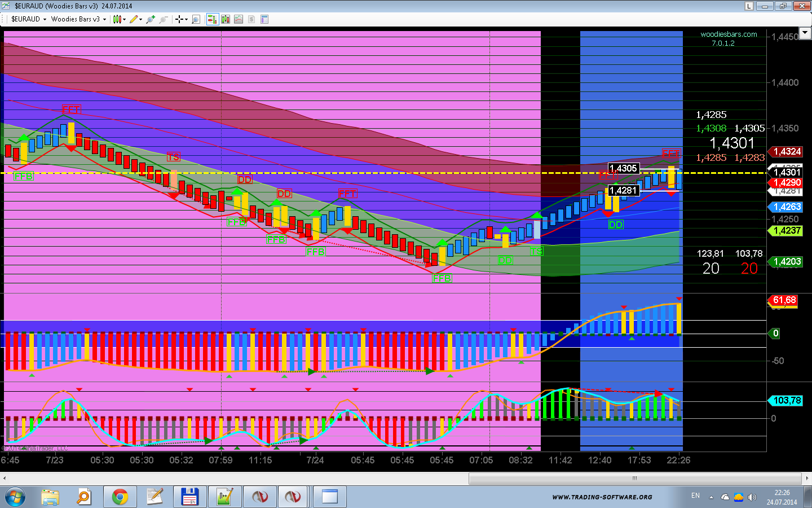Click the dropdown arrow above price axis
Viewport: 812px width, 508px height.
pyautogui.click(x=805, y=33)
